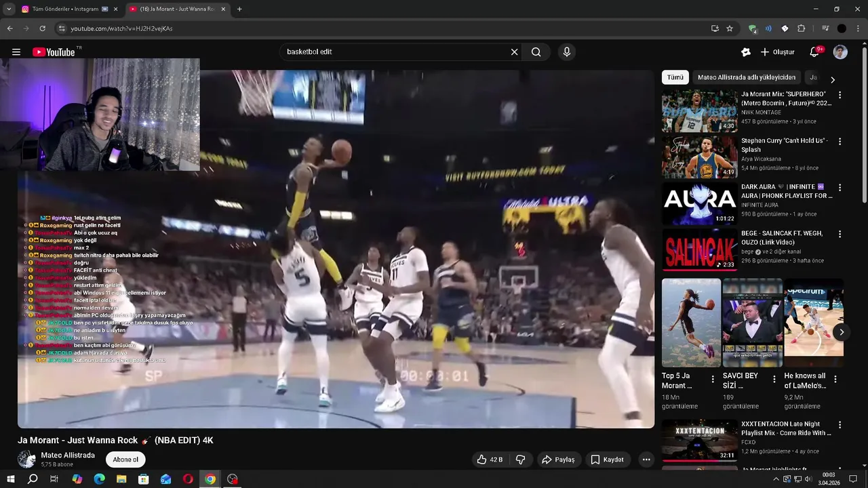868x488 pixels.
Task: Open the volume speaker tray icon
Action: (x=809, y=479)
